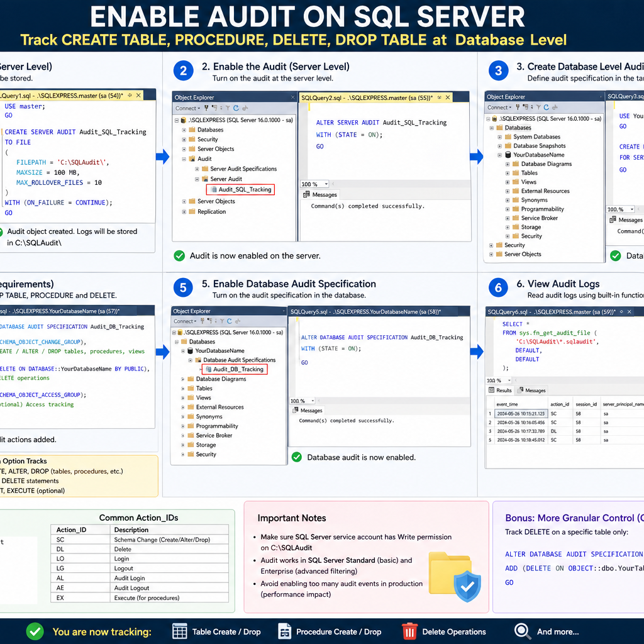Refresh Object Explorer beside the SQLQuery2.sql tab
The image size is (644, 644).
(x=236, y=108)
